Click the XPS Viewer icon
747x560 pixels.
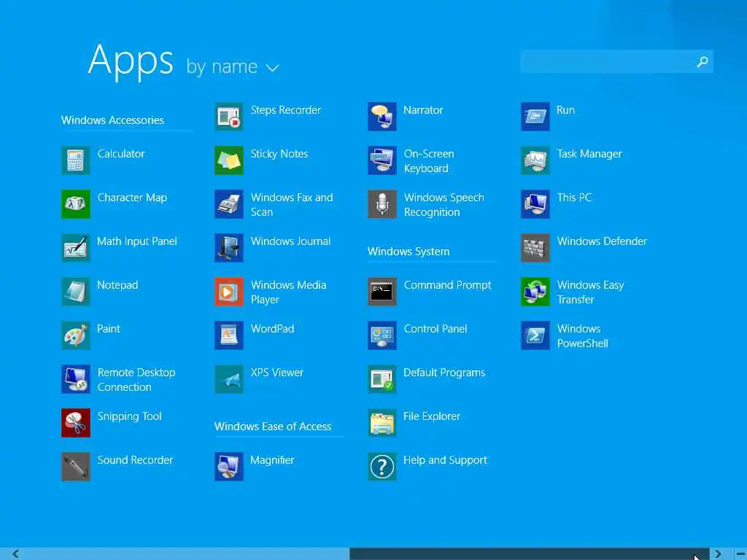coord(229,379)
